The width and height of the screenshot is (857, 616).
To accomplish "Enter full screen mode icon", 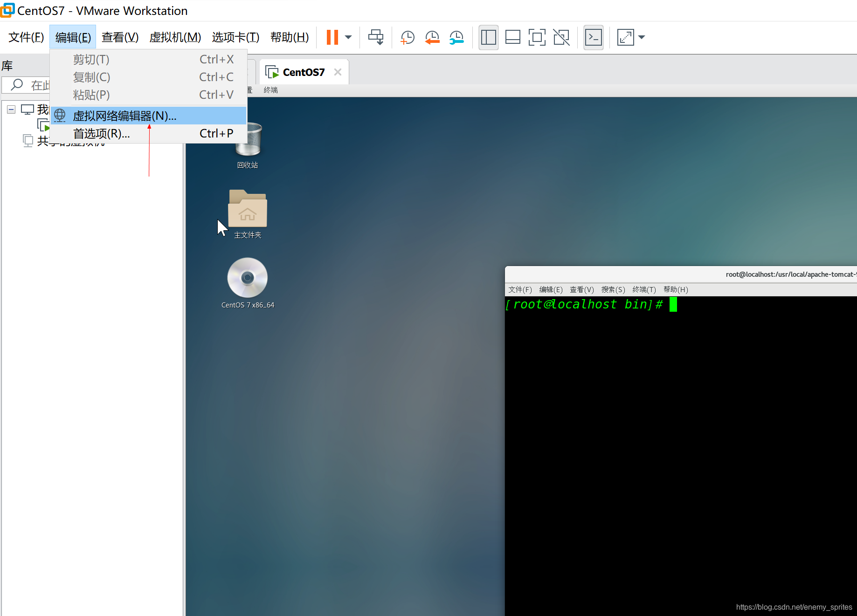I will pos(537,37).
